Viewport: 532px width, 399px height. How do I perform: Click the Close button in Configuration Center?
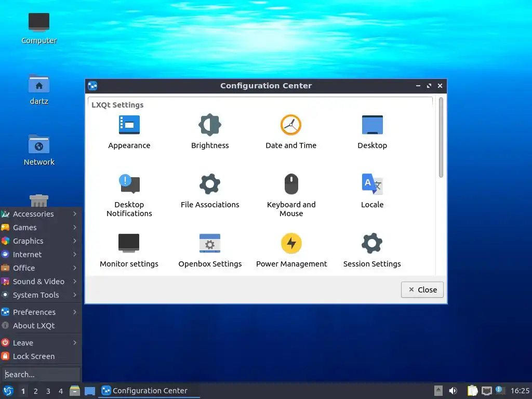click(x=422, y=290)
